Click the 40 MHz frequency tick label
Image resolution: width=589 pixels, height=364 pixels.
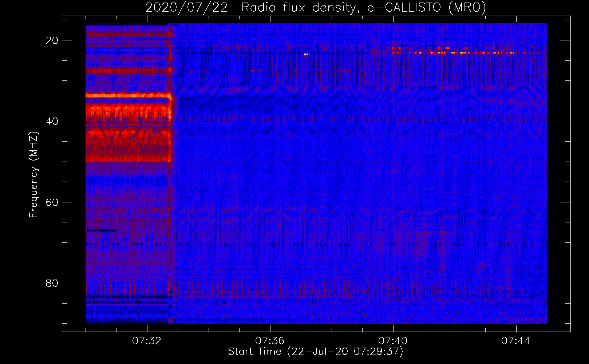point(52,121)
